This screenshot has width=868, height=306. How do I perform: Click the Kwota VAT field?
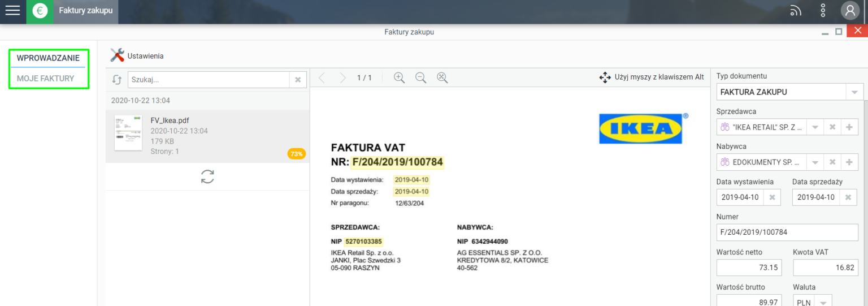826,268
